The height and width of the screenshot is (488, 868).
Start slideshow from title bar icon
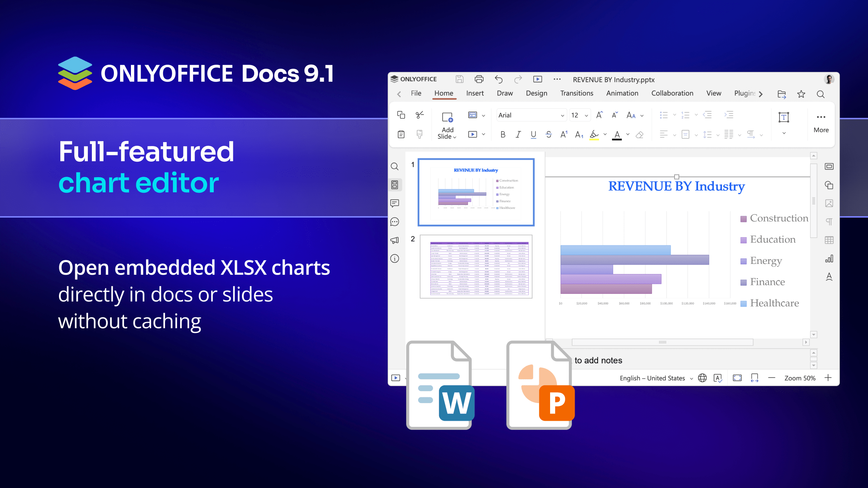(x=537, y=79)
